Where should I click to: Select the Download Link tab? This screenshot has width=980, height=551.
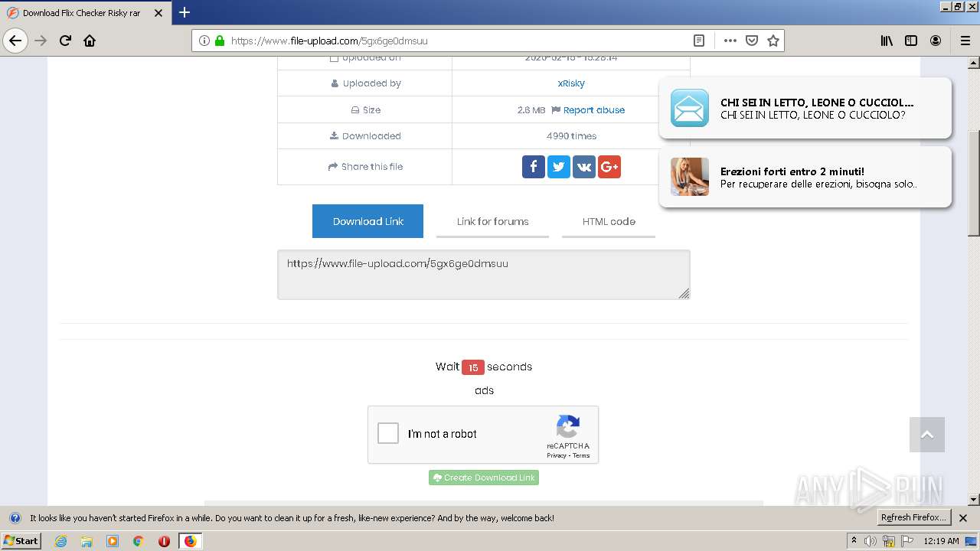pyautogui.click(x=367, y=221)
